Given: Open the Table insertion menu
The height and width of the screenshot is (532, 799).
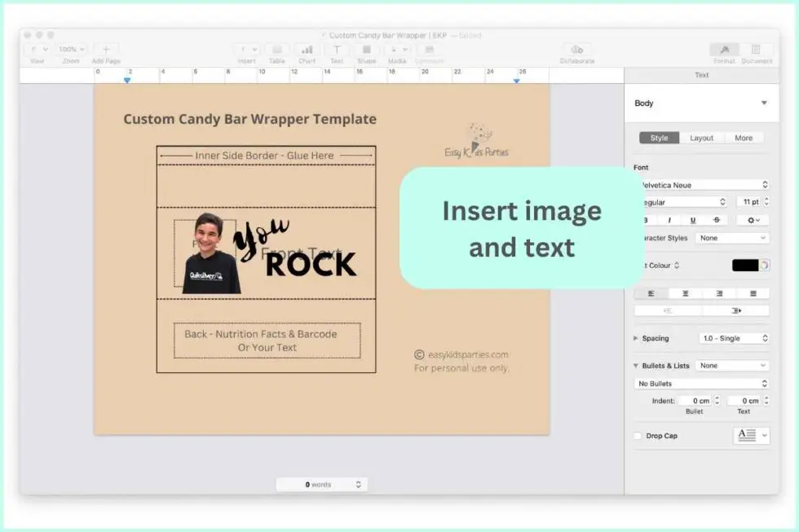Looking at the screenshot, I should (277, 51).
